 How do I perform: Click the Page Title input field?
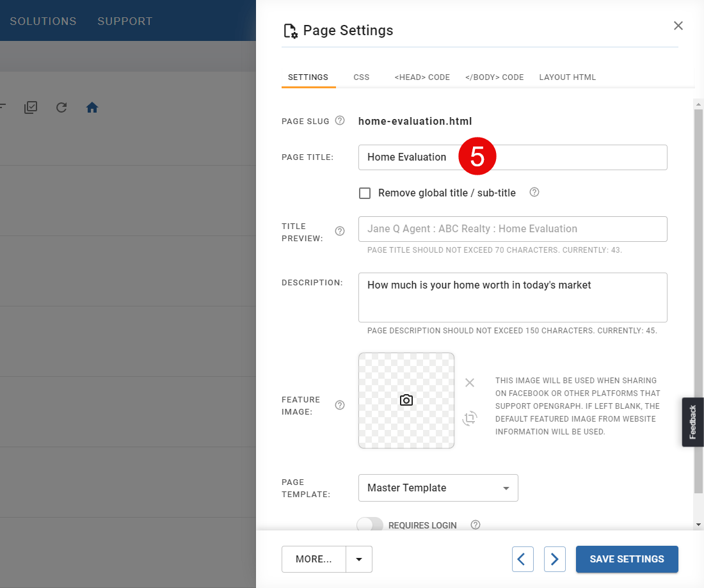[x=512, y=157]
